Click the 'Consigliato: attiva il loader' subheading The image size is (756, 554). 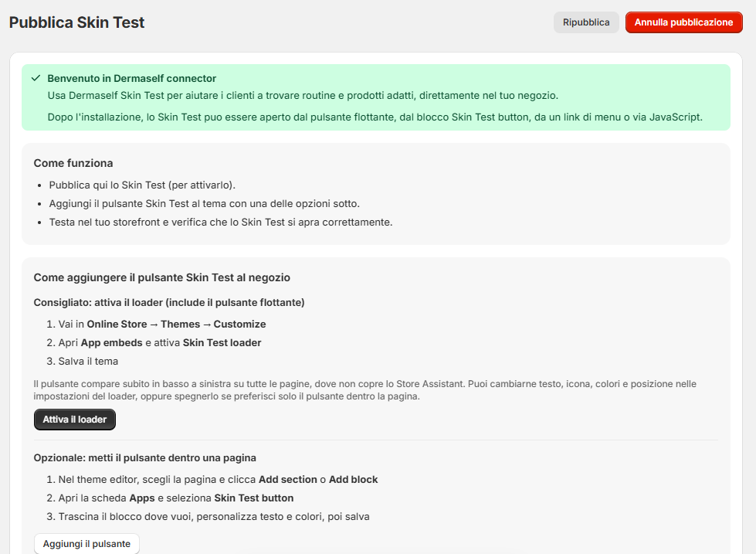[x=169, y=303]
